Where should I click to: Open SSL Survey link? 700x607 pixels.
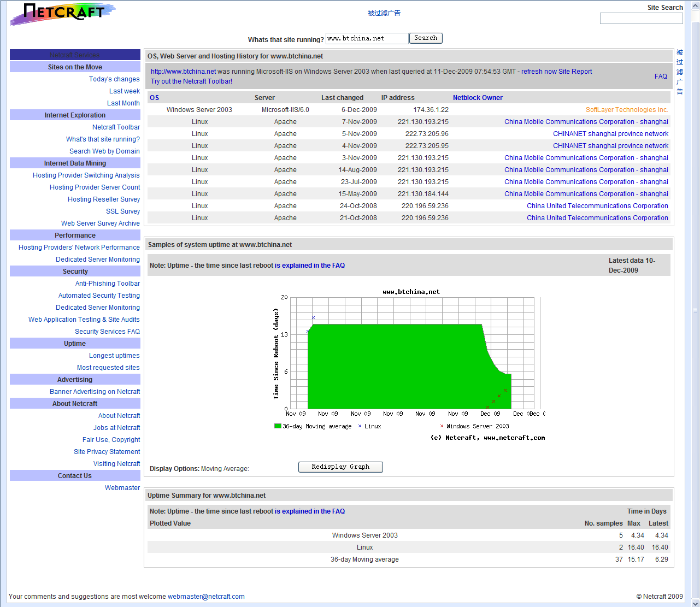click(x=123, y=211)
